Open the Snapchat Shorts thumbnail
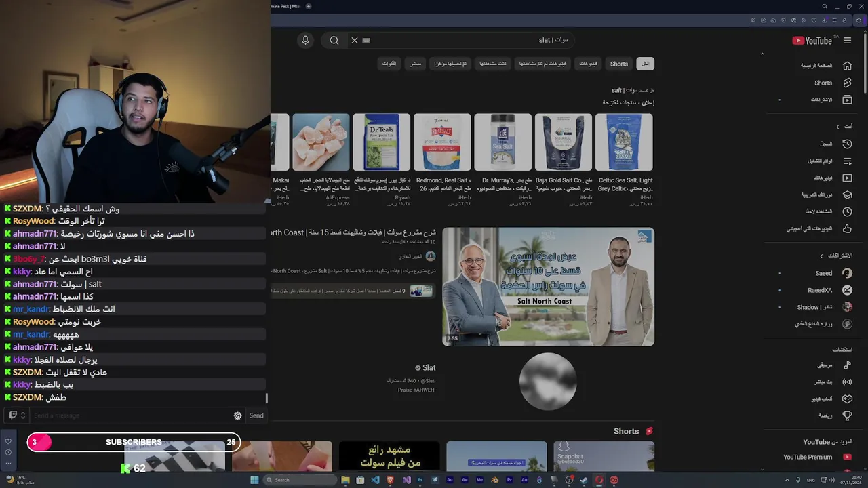The height and width of the screenshot is (488, 868). [x=604, y=456]
